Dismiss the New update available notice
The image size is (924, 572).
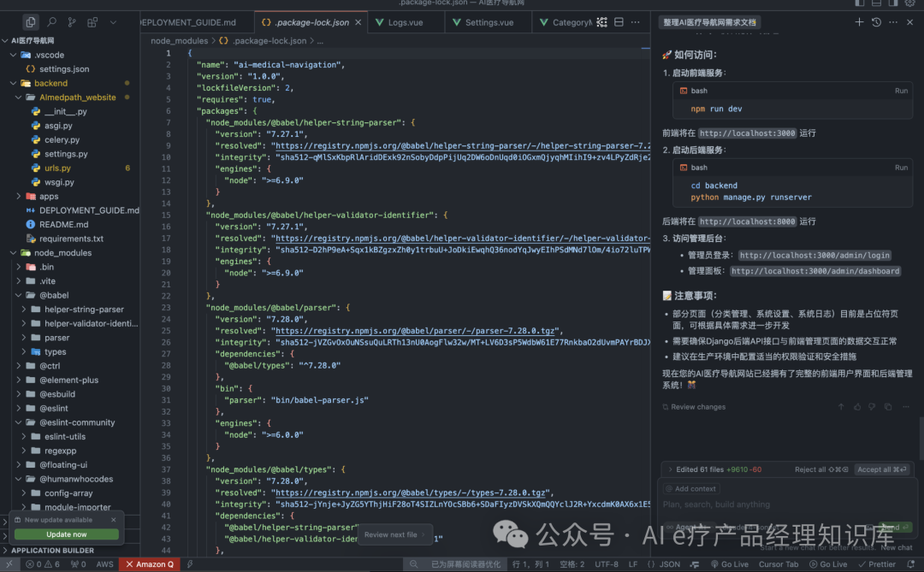tap(114, 520)
